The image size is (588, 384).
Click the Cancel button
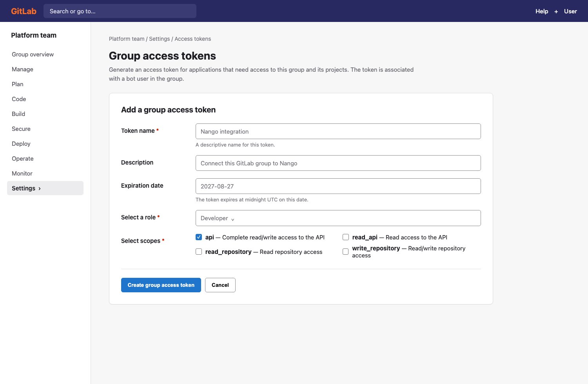[x=220, y=285]
